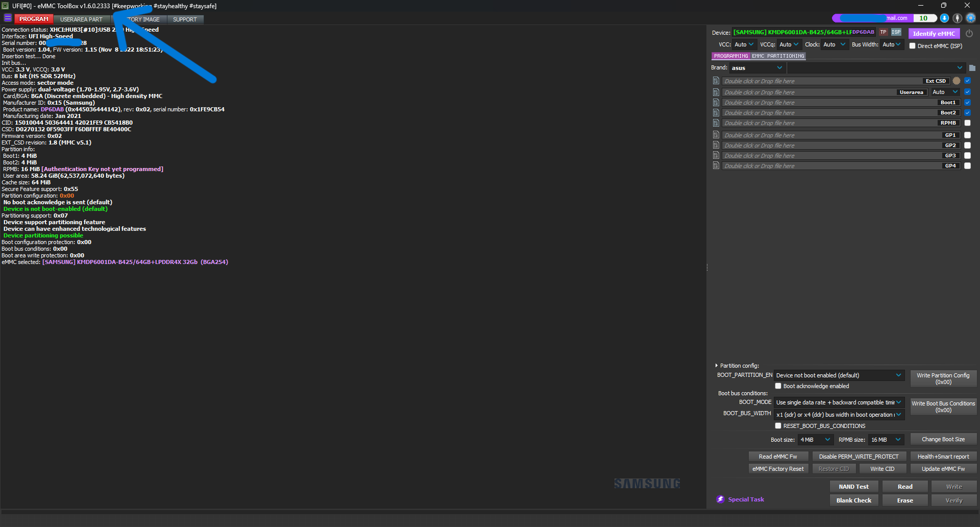Click the blue download icon

pyautogui.click(x=945, y=18)
